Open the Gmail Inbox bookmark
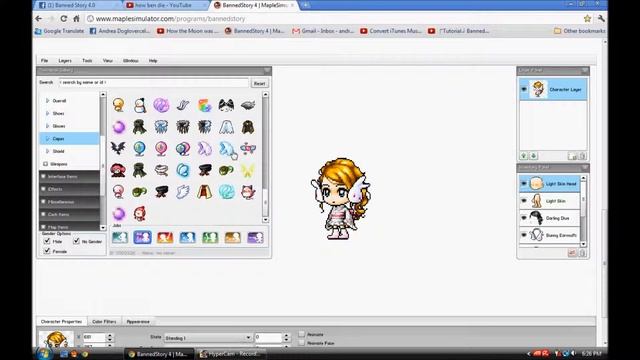This screenshot has height=360, width=640. coord(323,31)
